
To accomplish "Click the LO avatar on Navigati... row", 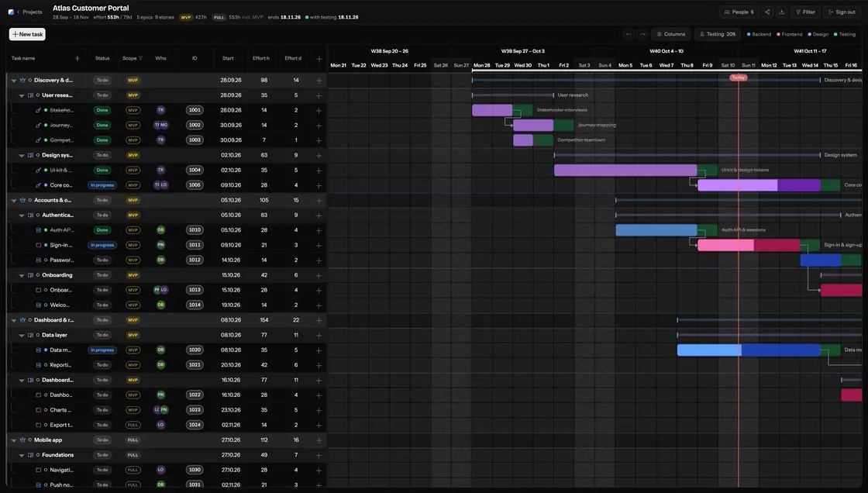I will pos(160,470).
